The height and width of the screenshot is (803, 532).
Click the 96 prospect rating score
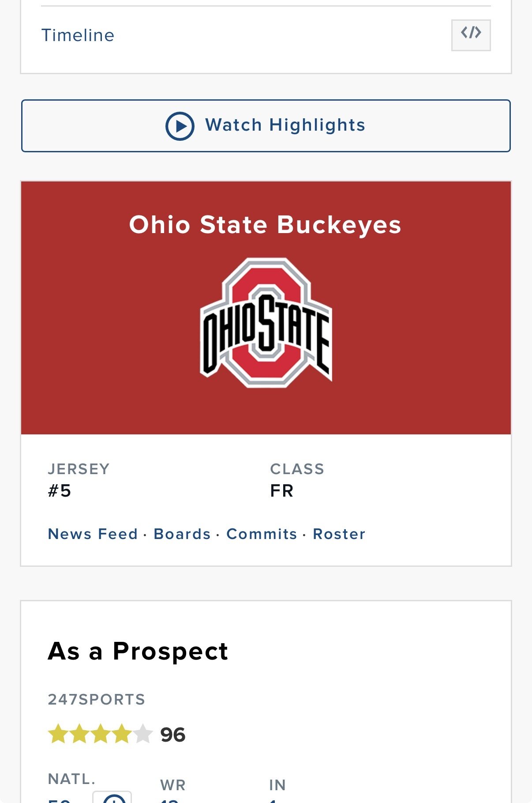pyautogui.click(x=173, y=735)
